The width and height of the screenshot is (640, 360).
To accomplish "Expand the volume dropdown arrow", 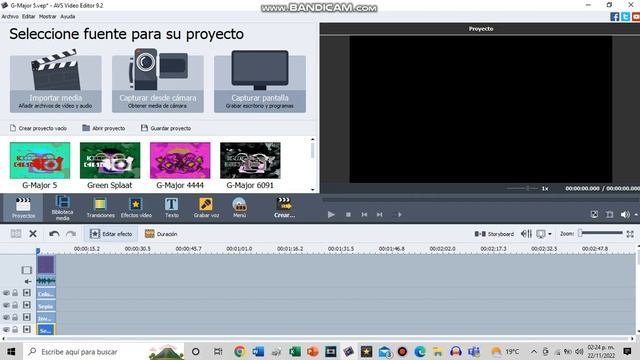I will (636, 215).
